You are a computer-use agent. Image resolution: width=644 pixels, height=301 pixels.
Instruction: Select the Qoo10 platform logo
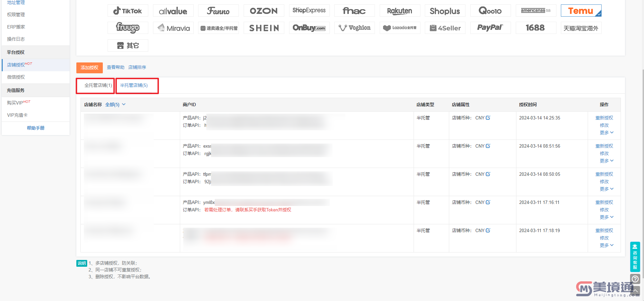[x=490, y=11]
